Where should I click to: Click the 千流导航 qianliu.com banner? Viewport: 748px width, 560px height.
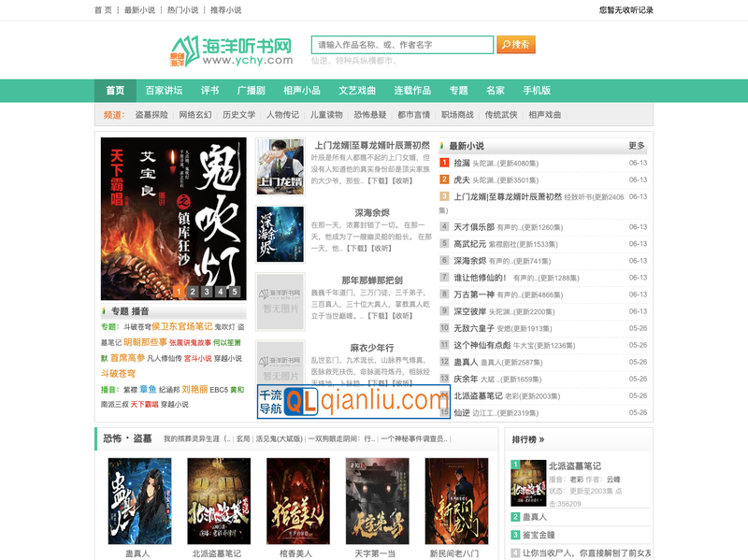340,401
